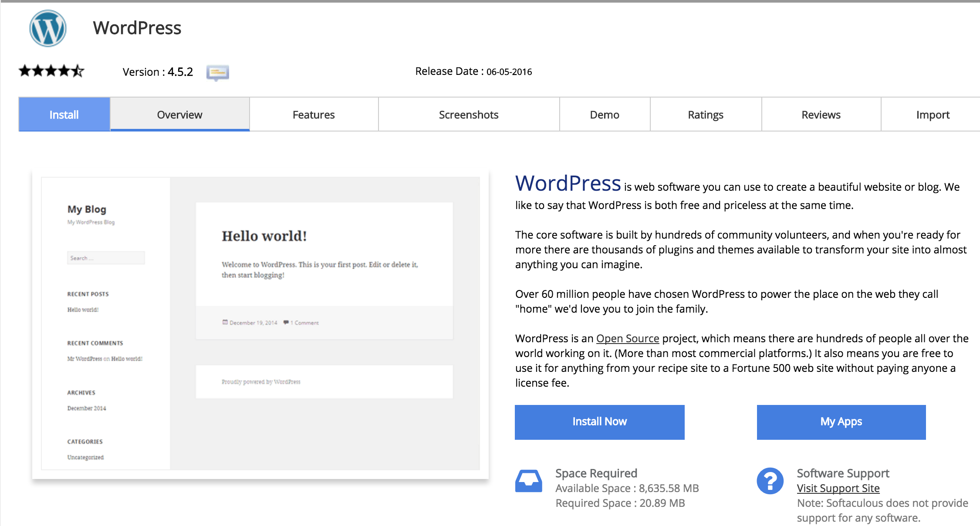Viewport: 980px width, 526px height.
Task: Click the Release Date 06-05-2016 text
Action: tap(473, 71)
